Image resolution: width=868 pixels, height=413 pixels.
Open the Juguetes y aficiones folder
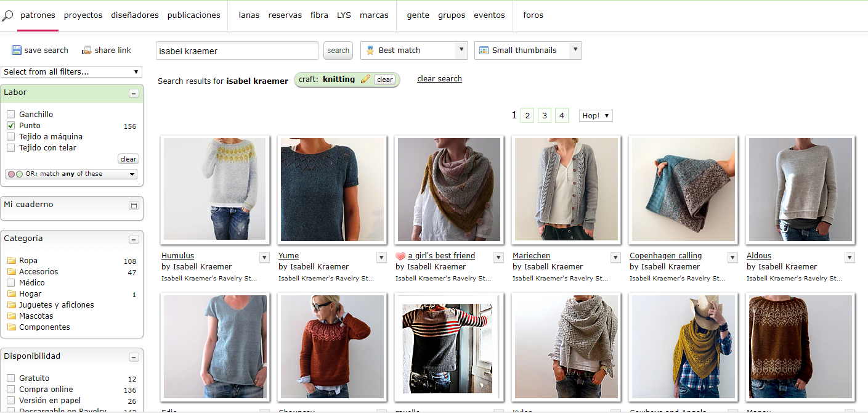(x=11, y=305)
